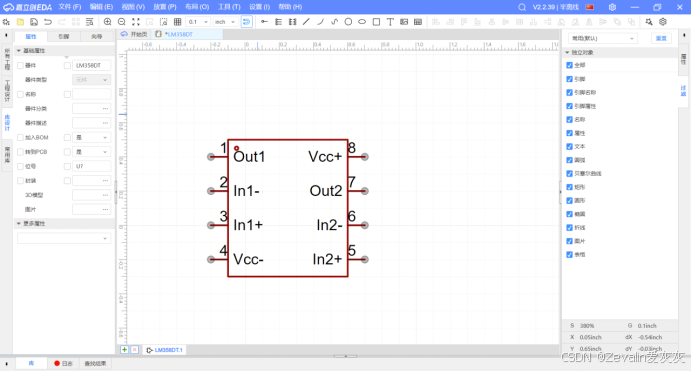Toggle the highlighted snap icon in toolbar
This screenshot has width=692, height=371.
click(x=247, y=22)
